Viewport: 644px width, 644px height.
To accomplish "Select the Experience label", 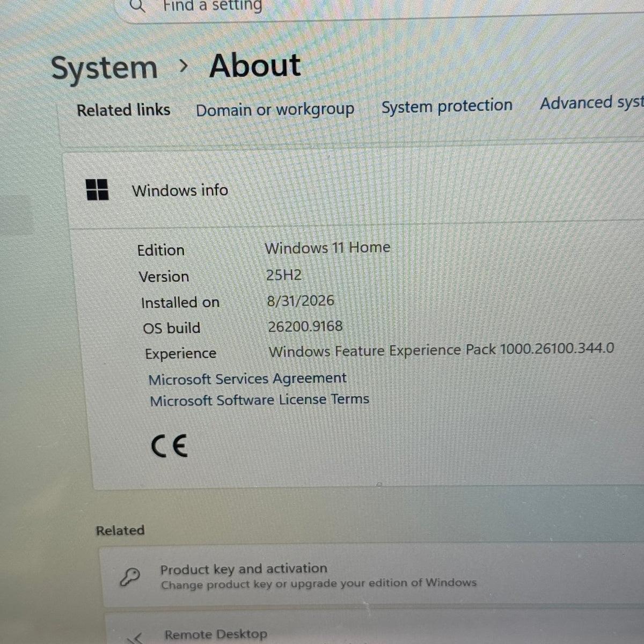I will point(180,354).
